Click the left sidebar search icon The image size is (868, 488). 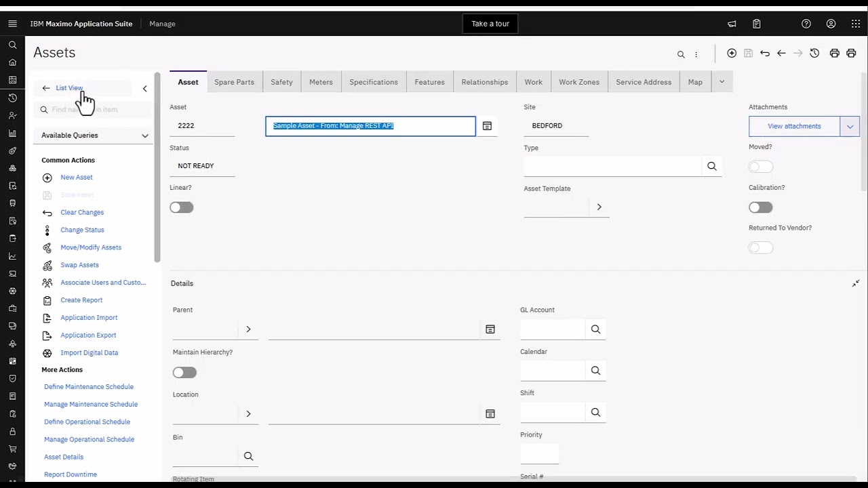pyautogui.click(x=12, y=45)
